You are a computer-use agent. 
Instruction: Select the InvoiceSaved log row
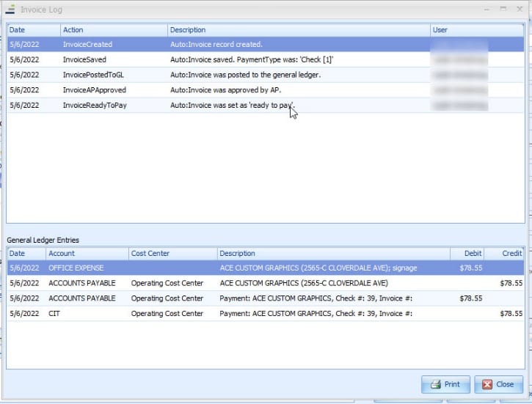pos(266,59)
